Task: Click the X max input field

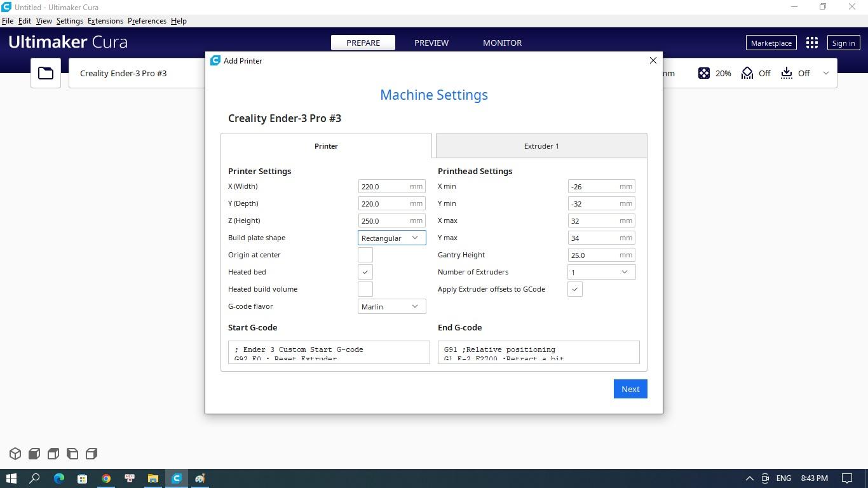Action: pos(601,220)
